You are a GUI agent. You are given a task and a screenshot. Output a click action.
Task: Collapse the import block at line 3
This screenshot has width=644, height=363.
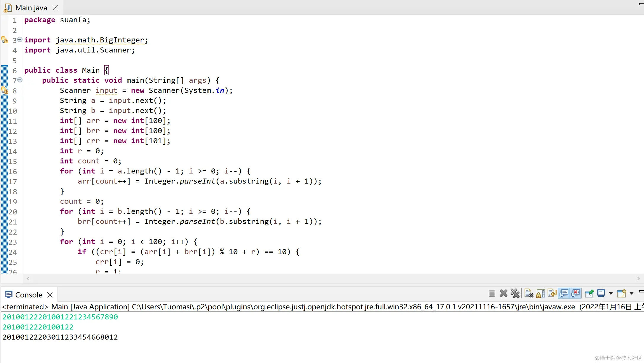pos(20,39)
